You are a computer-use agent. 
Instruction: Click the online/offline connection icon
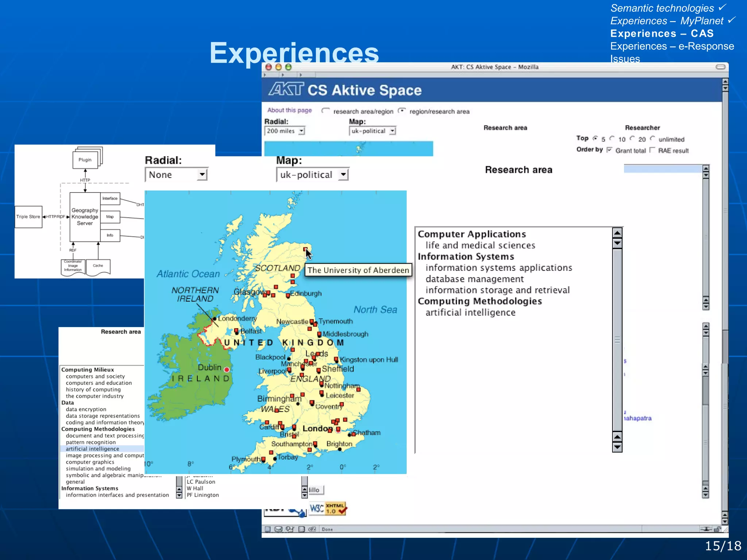[706, 529]
